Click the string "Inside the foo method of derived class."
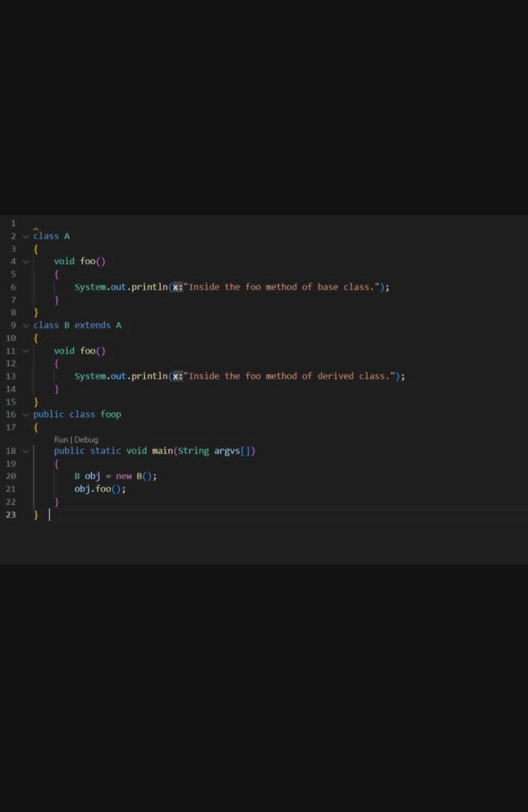This screenshot has width=528, height=812. coord(290,376)
